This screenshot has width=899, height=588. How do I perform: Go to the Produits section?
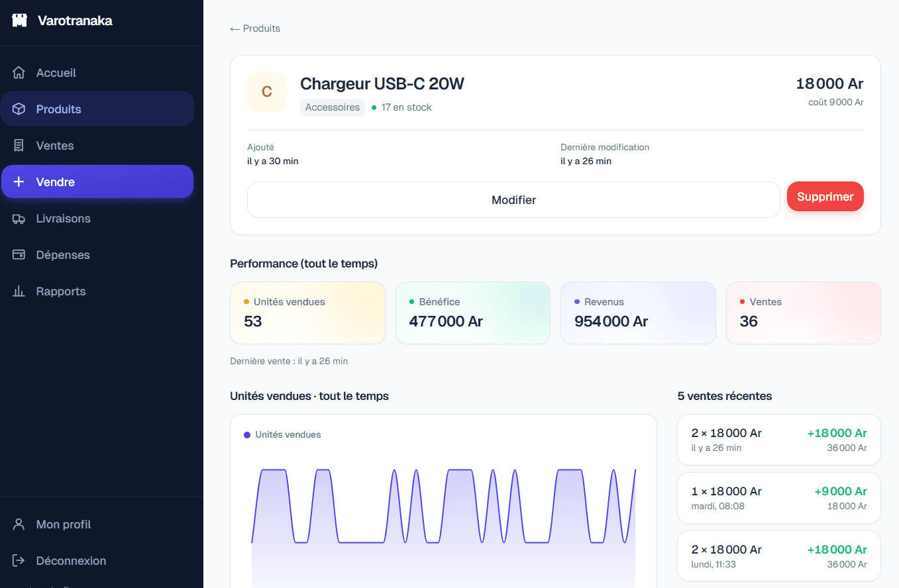pyautogui.click(x=97, y=109)
